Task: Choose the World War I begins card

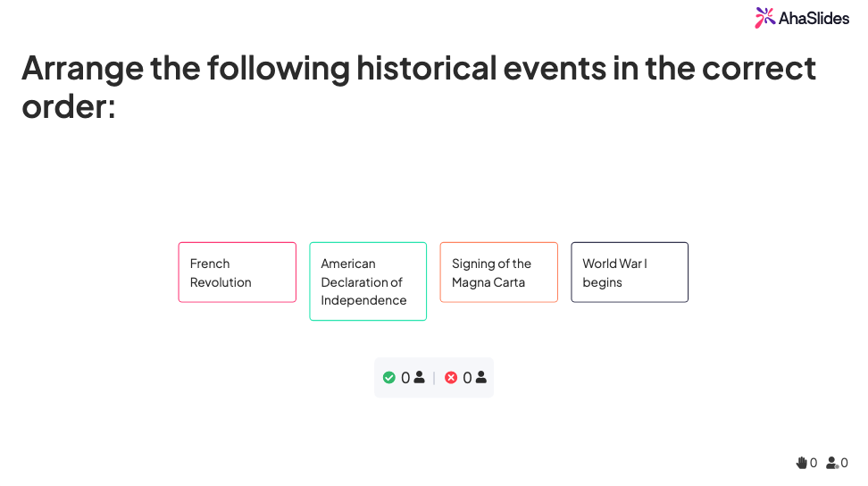Action: click(x=630, y=272)
